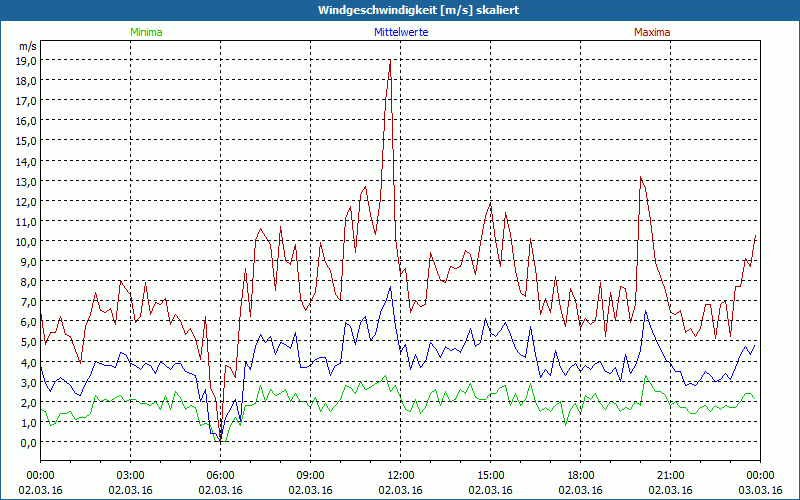800x500 pixels.
Task: Click the '03.03.16' date axis label
Action: click(x=760, y=490)
